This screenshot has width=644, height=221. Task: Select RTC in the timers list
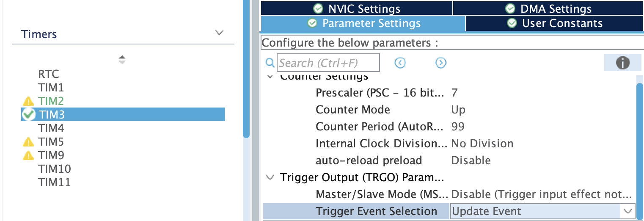pyautogui.click(x=48, y=75)
